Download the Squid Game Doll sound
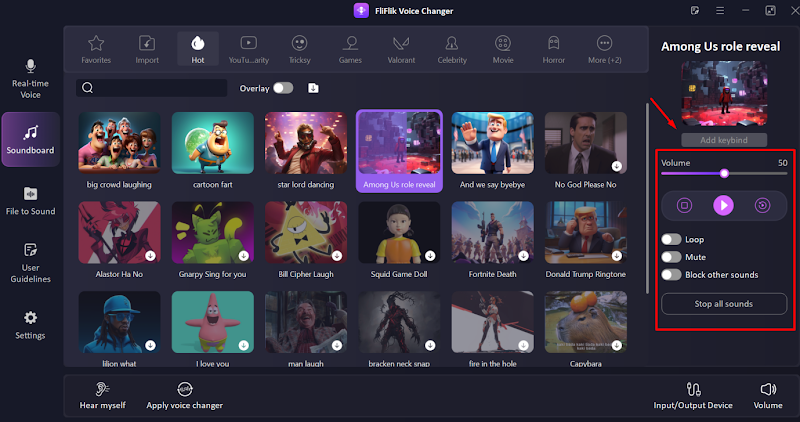Image resolution: width=800 pixels, height=422 pixels. pos(431,256)
